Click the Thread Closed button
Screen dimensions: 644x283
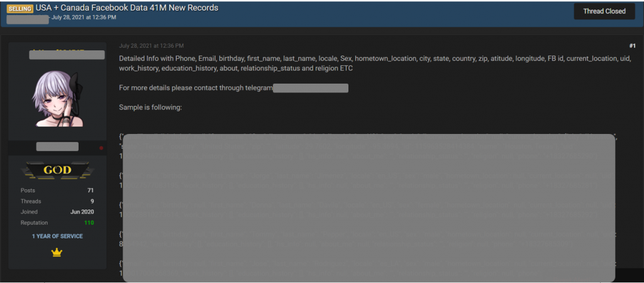604,11
